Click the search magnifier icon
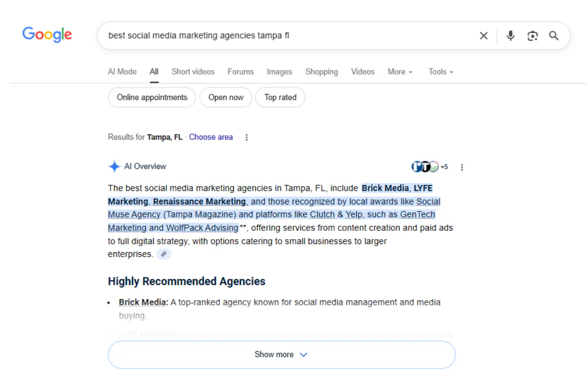 pyautogui.click(x=554, y=35)
